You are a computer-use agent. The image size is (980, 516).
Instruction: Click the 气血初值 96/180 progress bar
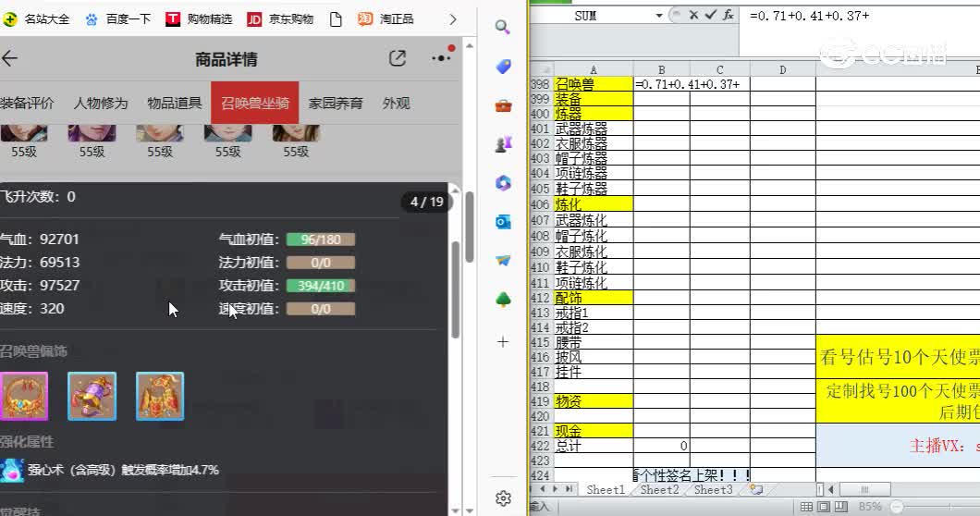(321, 240)
